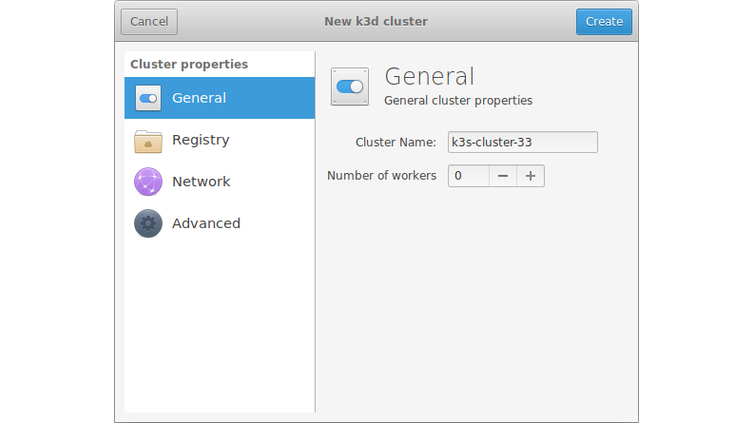
Task: Click the Registry folder icon
Action: tap(148, 140)
